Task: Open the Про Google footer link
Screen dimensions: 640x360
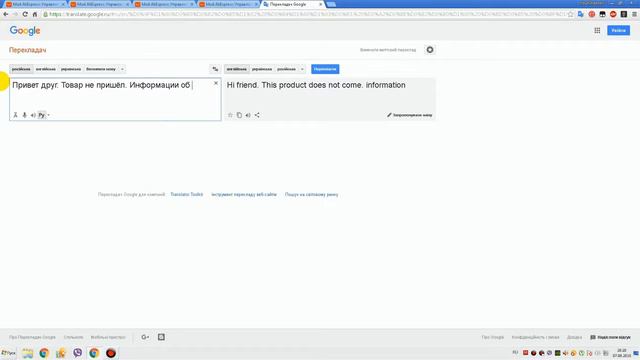Action: (493, 337)
